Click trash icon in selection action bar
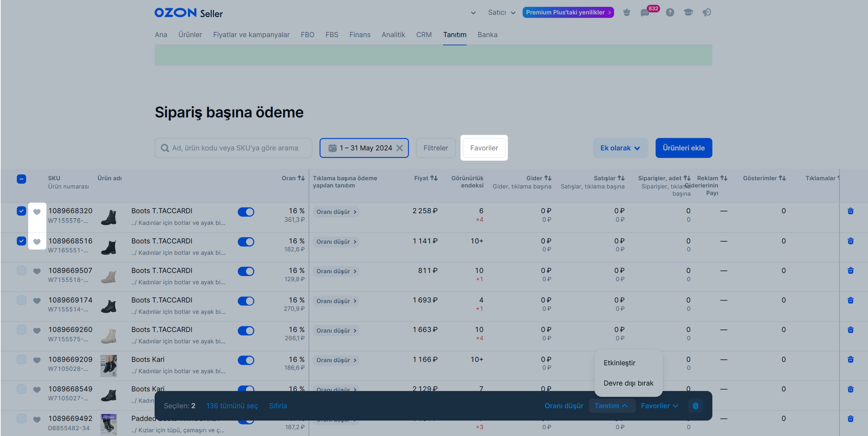Image resolution: width=868 pixels, height=436 pixels. point(695,406)
